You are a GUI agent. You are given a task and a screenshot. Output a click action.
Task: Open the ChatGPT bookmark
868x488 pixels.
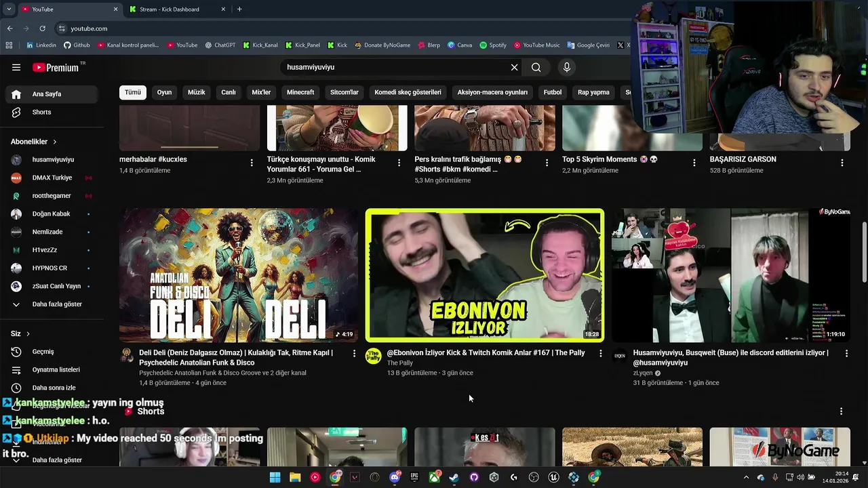pyautogui.click(x=220, y=45)
